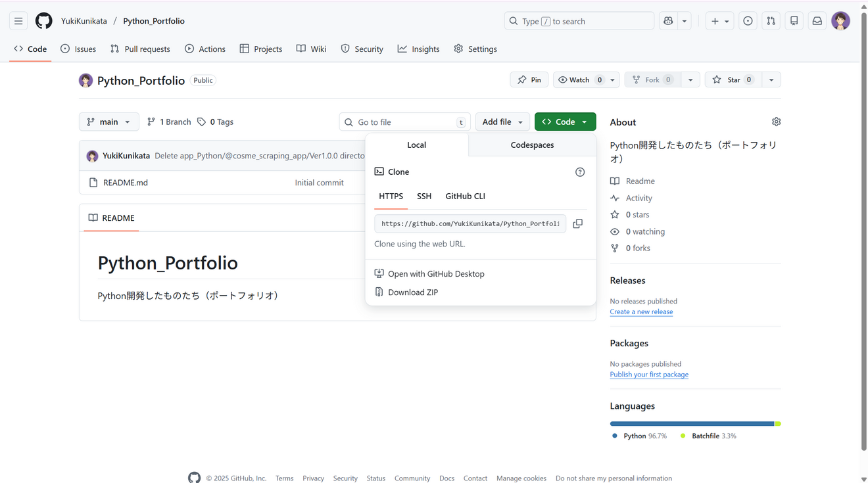Image resolution: width=868 pixels, height=483 pixels.
Task: Select the GitHub CLI clone tab
Action: coord(465,196)
